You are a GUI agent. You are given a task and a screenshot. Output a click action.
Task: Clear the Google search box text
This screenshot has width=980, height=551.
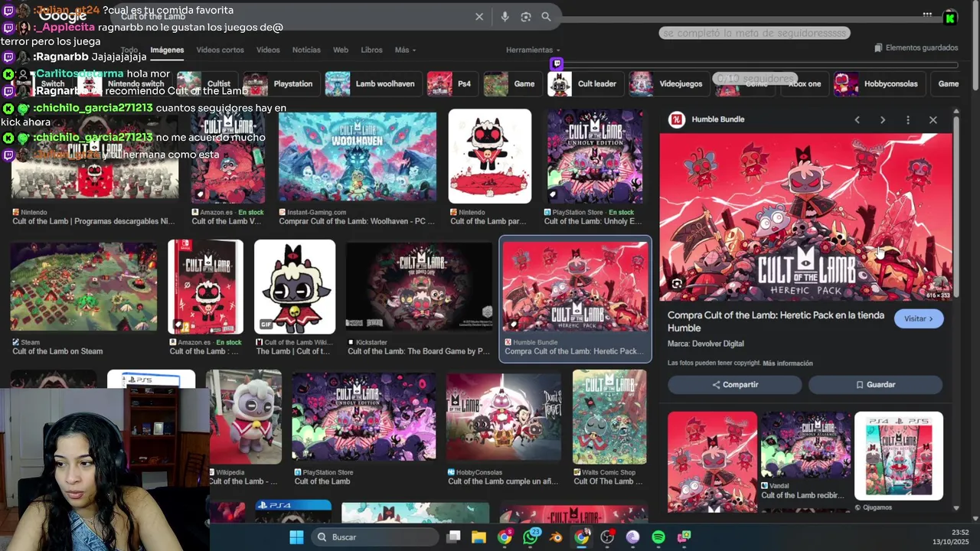479,17
